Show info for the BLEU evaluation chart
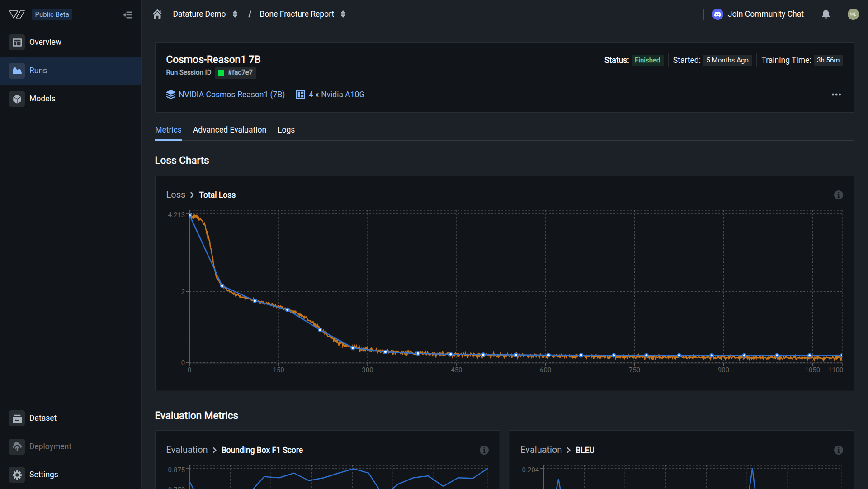Viewport: 868px width, 489px height. pos(839,450)
